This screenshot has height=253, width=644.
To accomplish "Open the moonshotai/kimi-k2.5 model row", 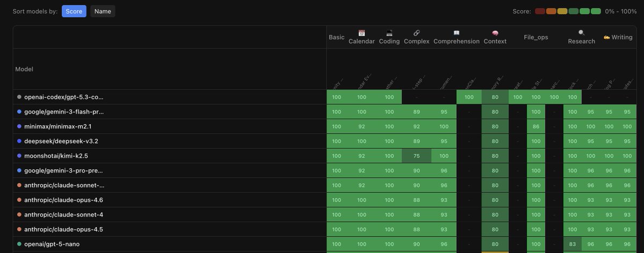I will (x=170, y=156).
